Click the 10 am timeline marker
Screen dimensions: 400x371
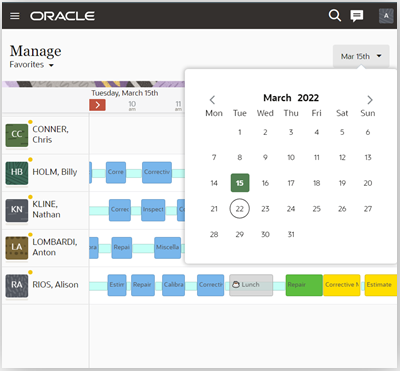(132, 105)
